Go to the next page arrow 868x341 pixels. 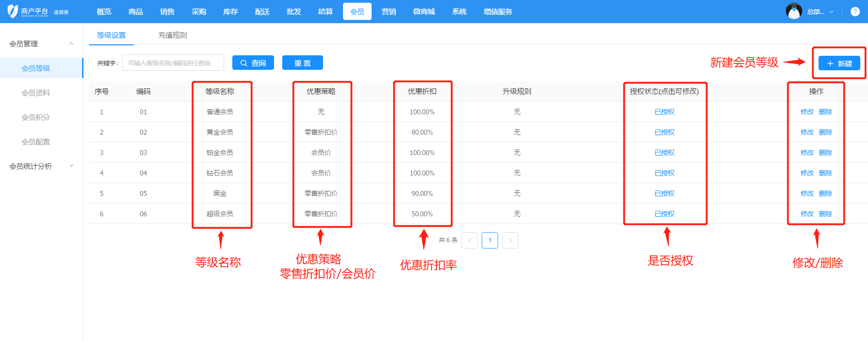click(x=510, y=240)
